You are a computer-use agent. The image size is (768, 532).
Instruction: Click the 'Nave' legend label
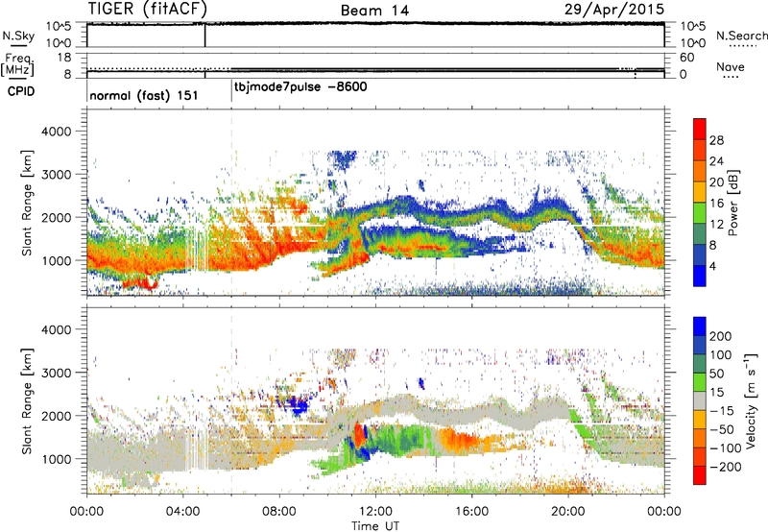point(730,66)
